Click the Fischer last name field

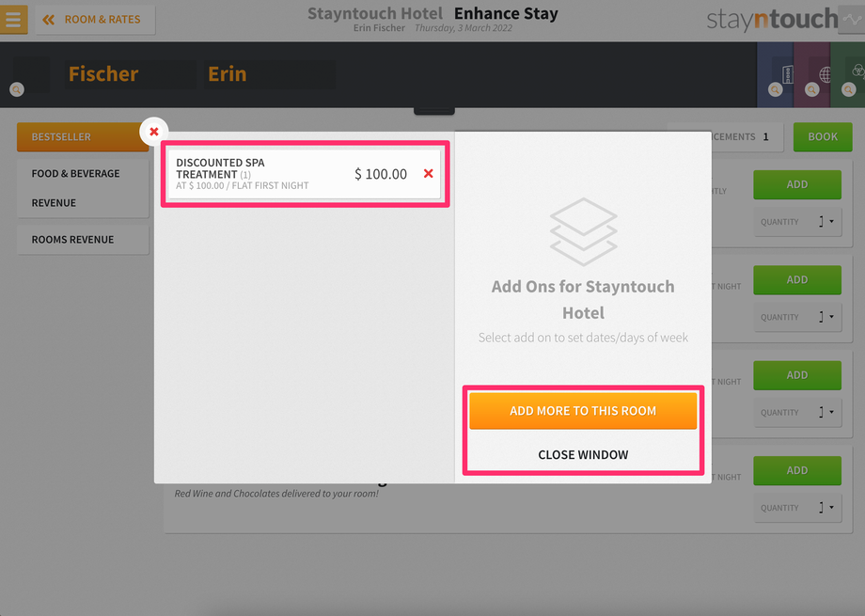130,74
